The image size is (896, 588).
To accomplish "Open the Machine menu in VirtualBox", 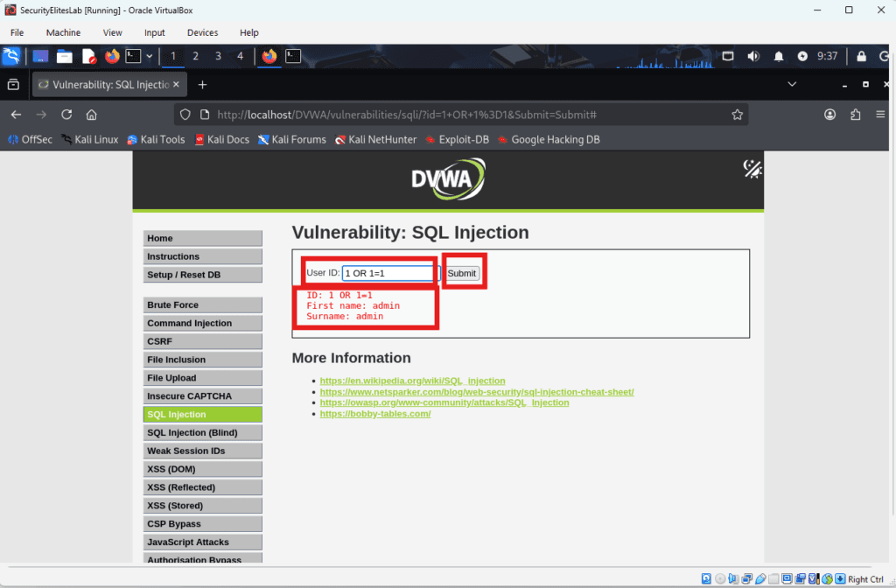I will tap(62, 32).
